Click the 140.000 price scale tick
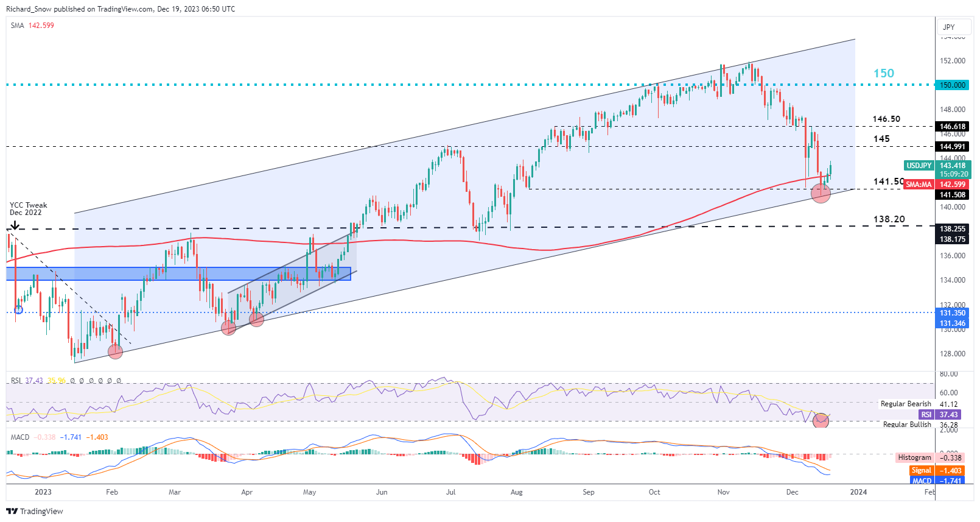The height and width of the screenshot is (522, 980). coord(953,207)
